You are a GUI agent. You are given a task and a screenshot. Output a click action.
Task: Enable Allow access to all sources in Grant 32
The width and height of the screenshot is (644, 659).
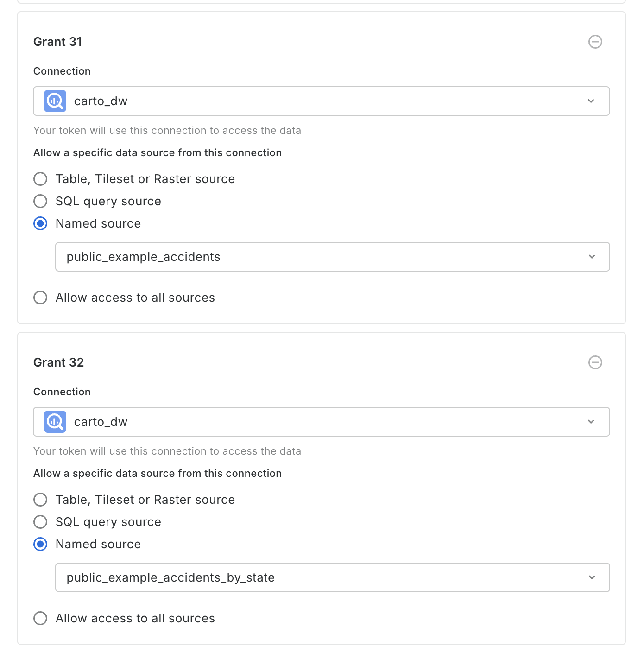tap(41, 618)
